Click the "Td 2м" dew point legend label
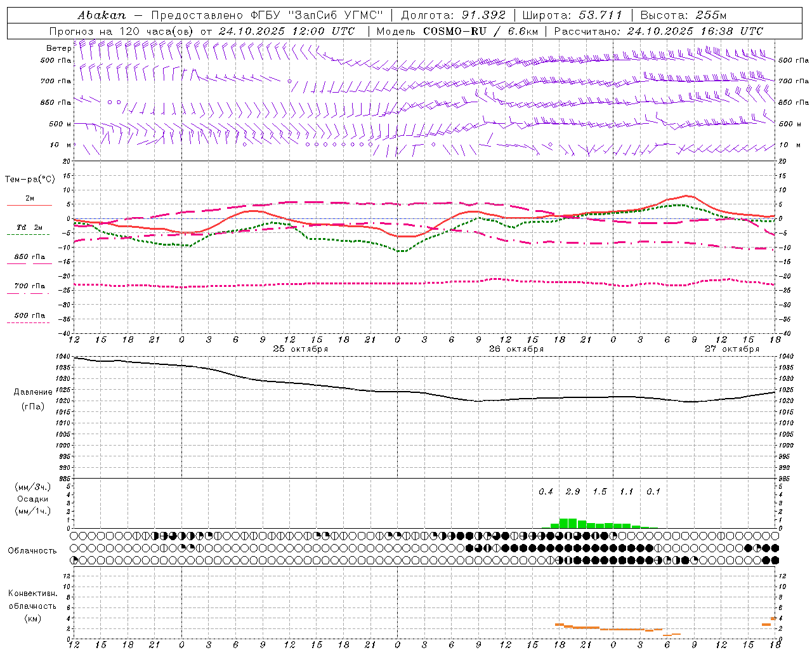The height and width of the screenshot is (650, 812). tap(29, 227)
